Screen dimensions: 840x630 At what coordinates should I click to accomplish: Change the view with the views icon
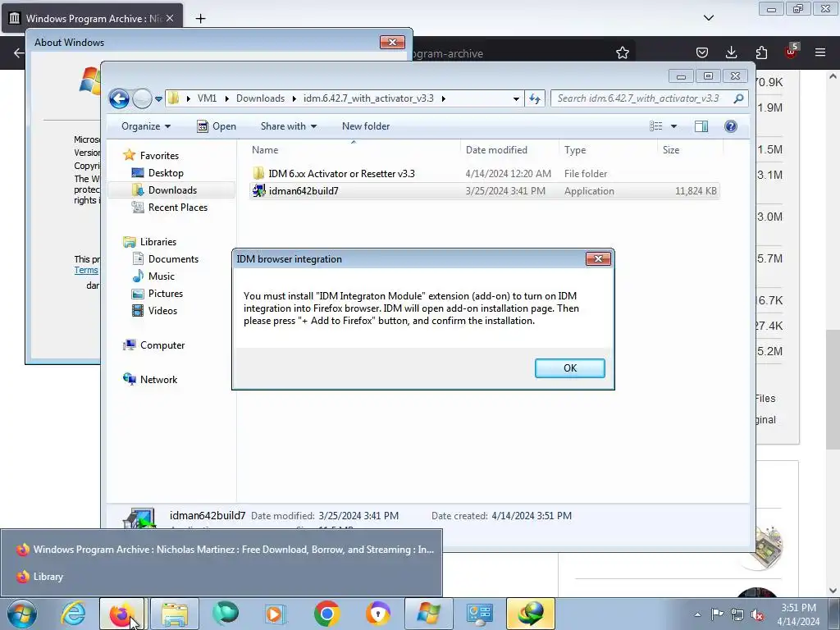[x=655, y=126]
